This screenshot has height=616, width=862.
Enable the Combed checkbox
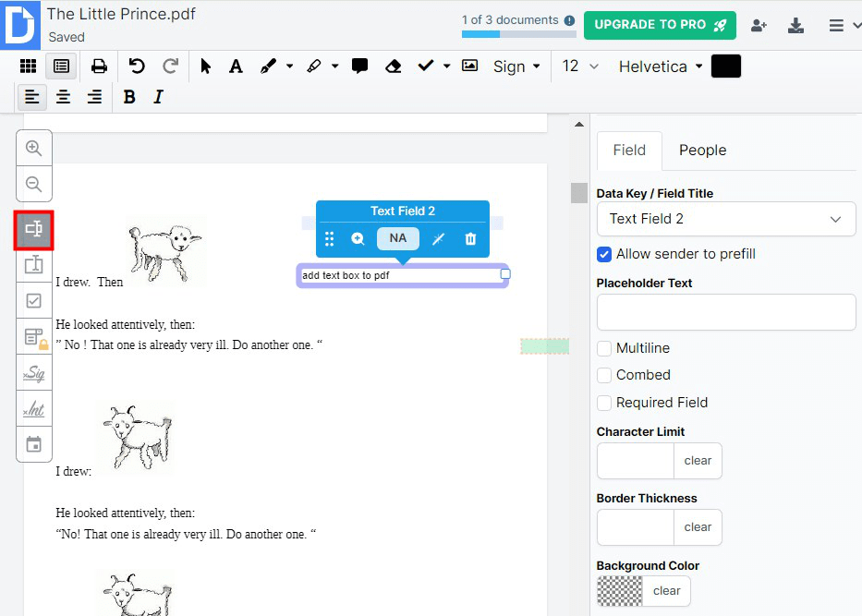point(604,375)
